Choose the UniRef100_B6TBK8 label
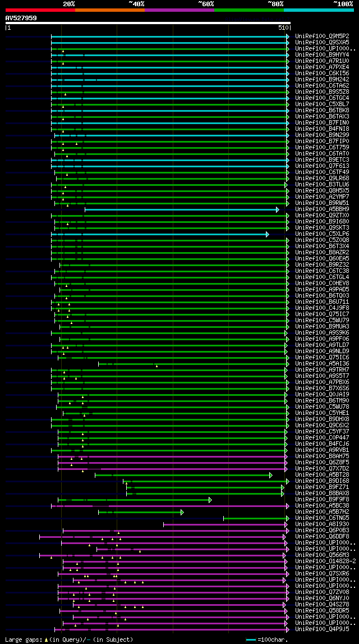 click(322, 111)
